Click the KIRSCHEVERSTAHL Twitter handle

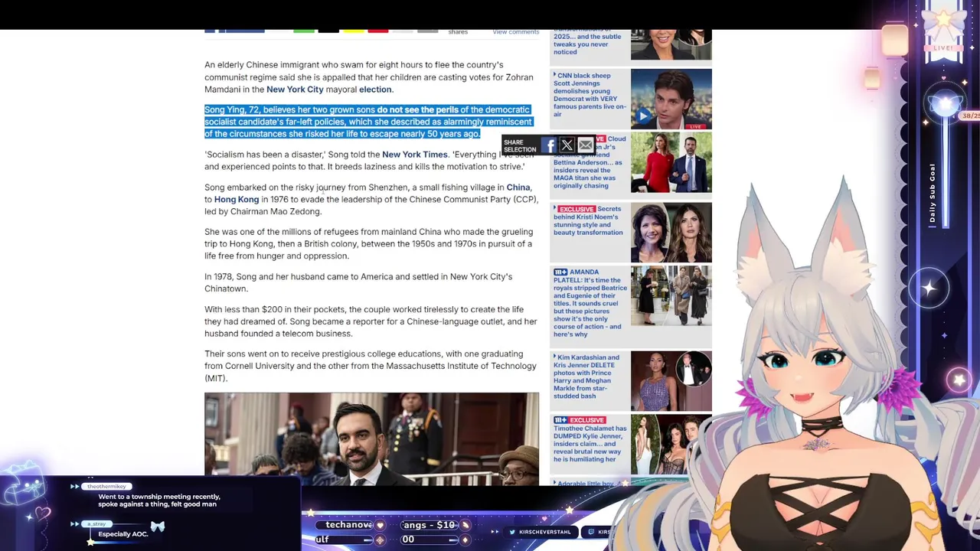point(545,532)
